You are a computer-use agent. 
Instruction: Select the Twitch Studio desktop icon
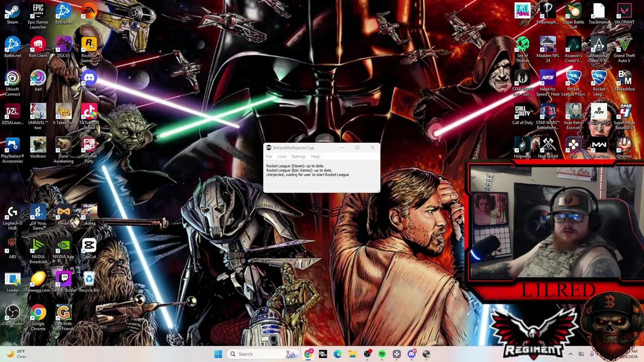tap(63, 282)
